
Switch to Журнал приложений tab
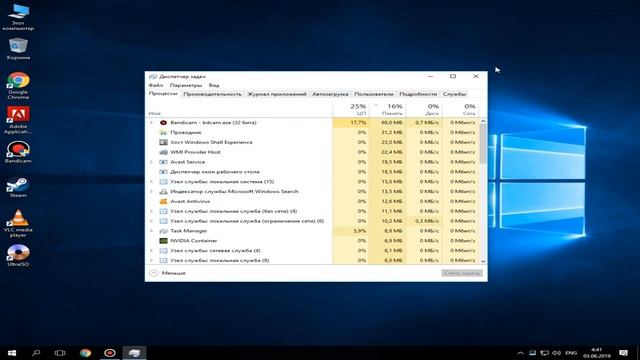277,94
